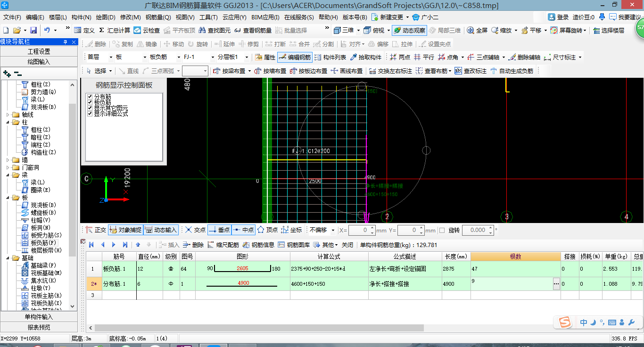
Task: Click the 复制 copy tool
Action: click(x=122, y=44)
